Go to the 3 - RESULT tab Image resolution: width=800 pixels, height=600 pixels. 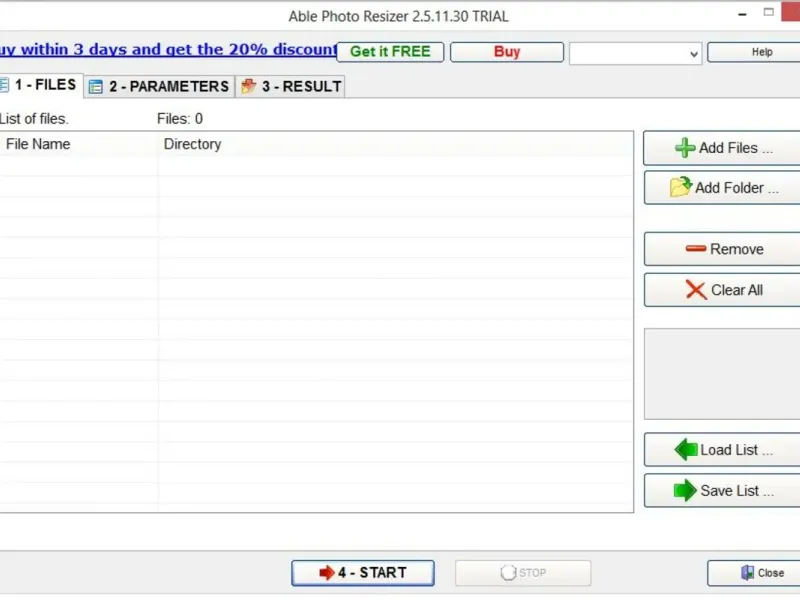(290, 86)
